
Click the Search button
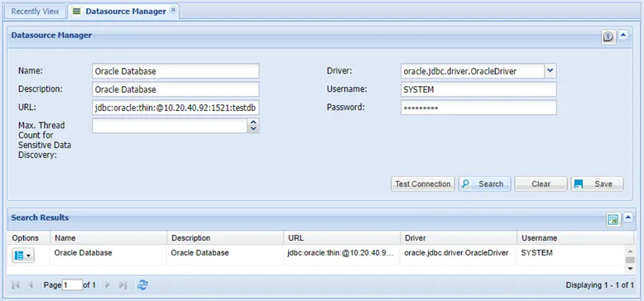point(484,184)
